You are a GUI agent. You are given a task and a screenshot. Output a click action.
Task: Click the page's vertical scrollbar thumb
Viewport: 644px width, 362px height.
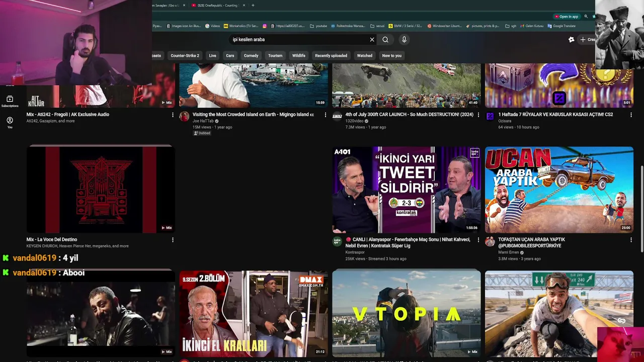641,209
